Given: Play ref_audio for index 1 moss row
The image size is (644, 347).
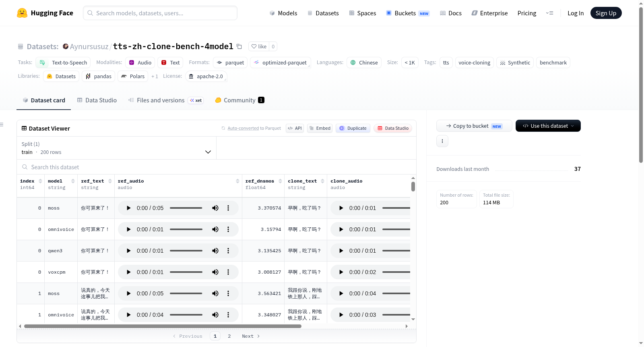Looking at the screenshot, I should 129,293.
